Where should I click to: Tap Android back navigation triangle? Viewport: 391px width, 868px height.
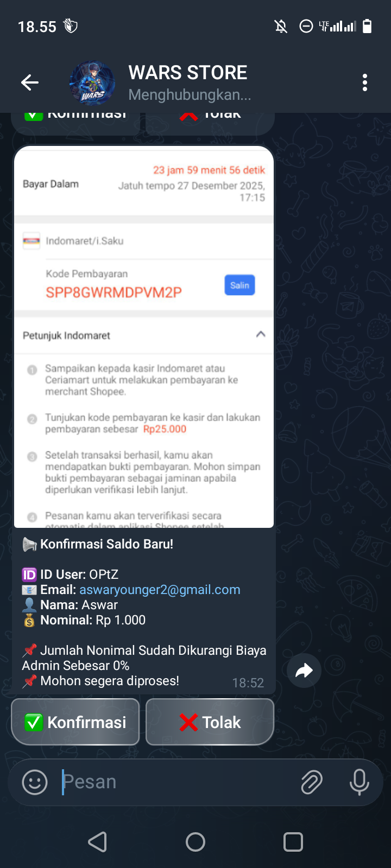(98, 842)
